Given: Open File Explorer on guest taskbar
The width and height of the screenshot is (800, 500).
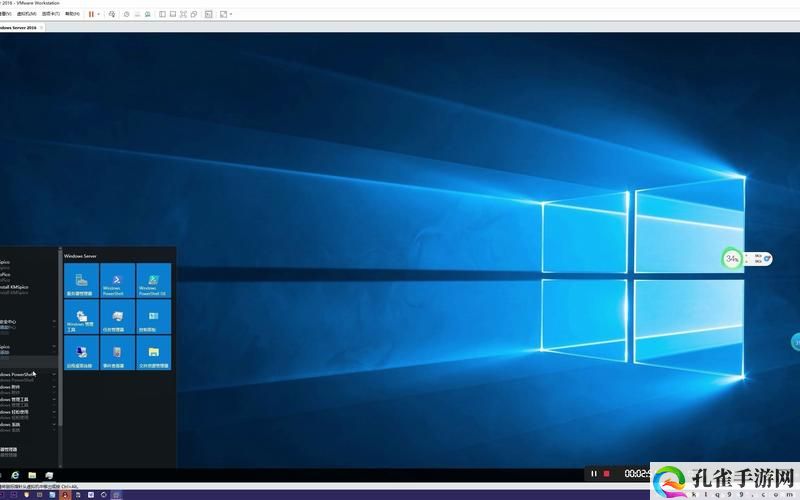Looking at the screenshot, I should (32, 475).
